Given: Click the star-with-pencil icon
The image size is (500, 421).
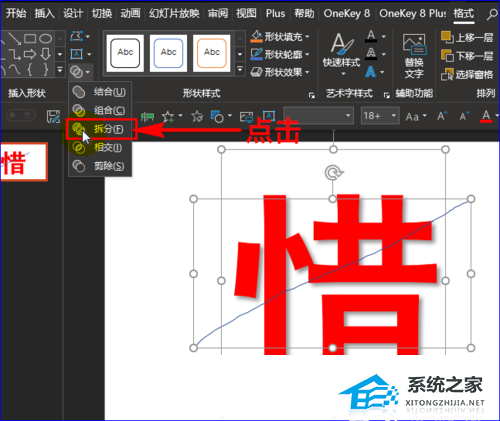Looking at the screenshot, I should pos(197,116).
